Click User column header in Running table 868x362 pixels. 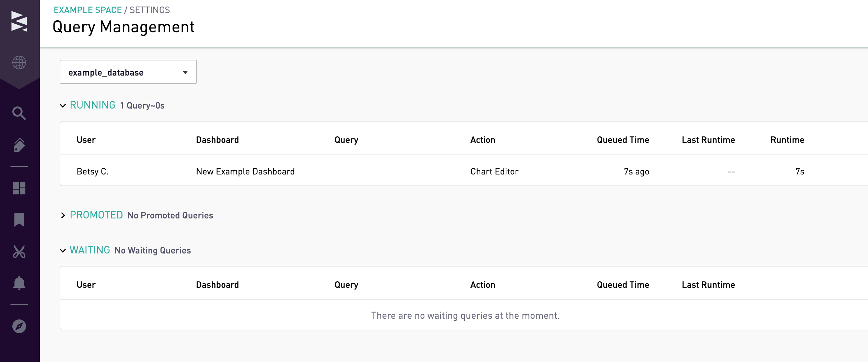click(x=86, y=140)
